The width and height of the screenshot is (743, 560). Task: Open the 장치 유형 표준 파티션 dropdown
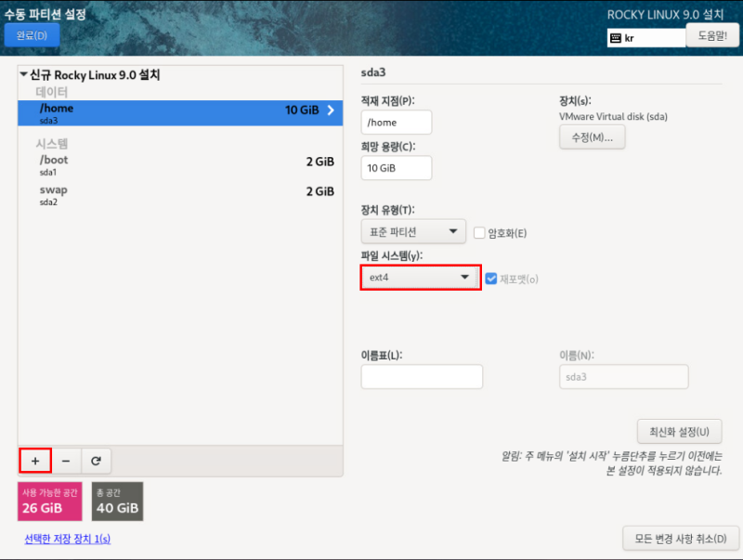[x=413, y=231]
